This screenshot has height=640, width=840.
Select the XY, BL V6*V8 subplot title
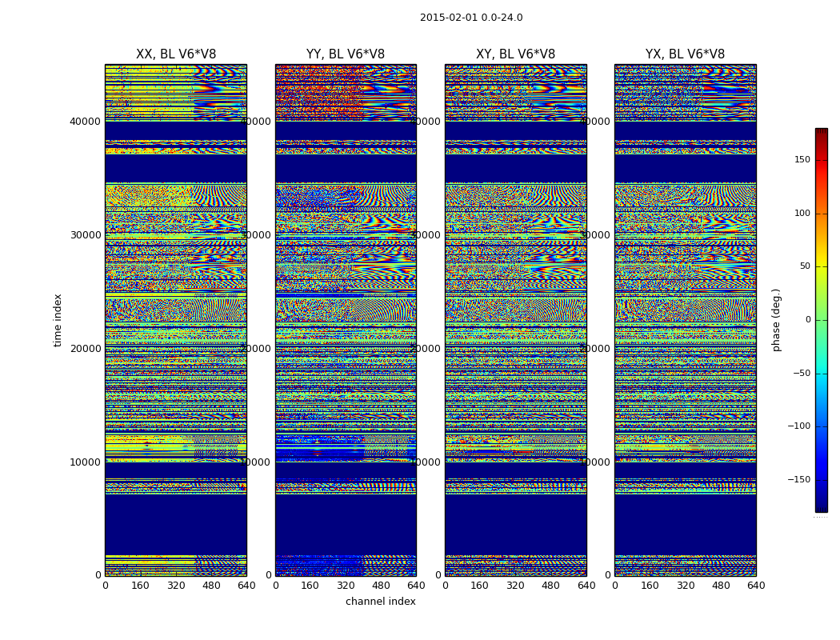click(x=515, y=54)
